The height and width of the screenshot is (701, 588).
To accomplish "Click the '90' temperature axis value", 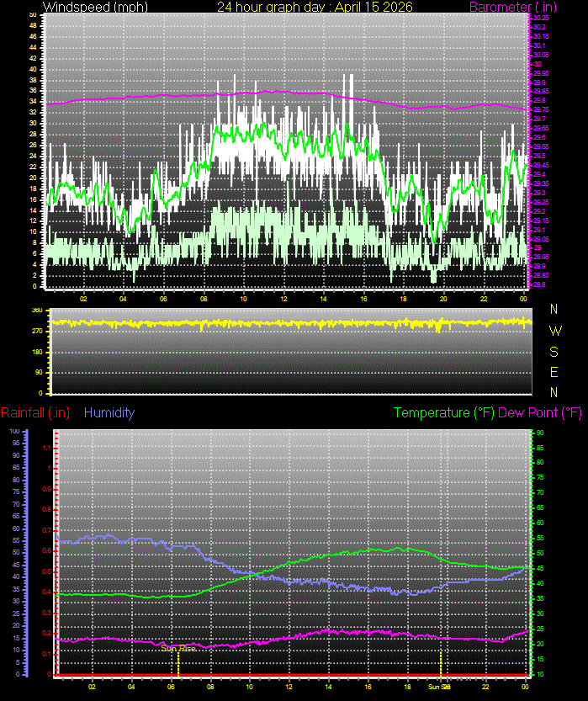I will [540, 433].
